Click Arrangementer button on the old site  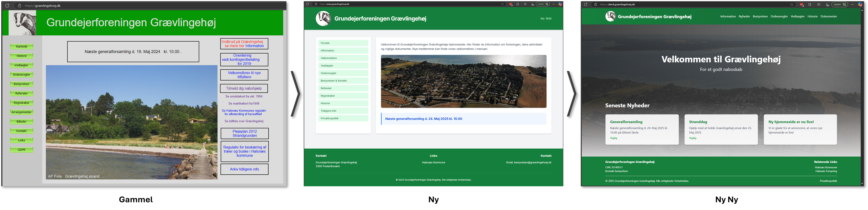point(22,112)
